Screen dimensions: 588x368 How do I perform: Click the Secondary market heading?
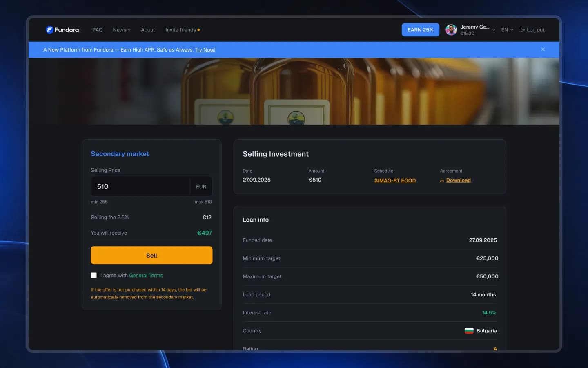120,154
